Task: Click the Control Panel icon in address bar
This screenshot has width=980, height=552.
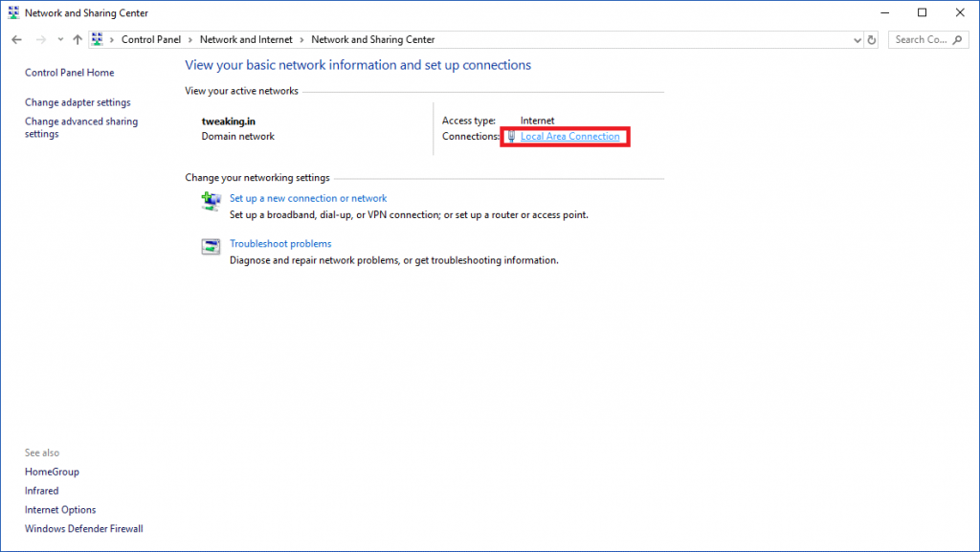Action: pyautogui.click(x=97, y=39)
